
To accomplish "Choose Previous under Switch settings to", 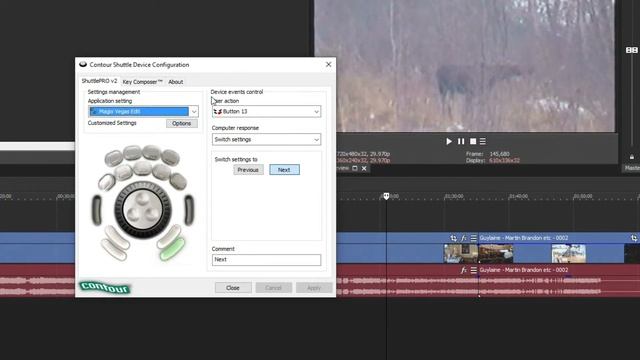I will point(248,170).
